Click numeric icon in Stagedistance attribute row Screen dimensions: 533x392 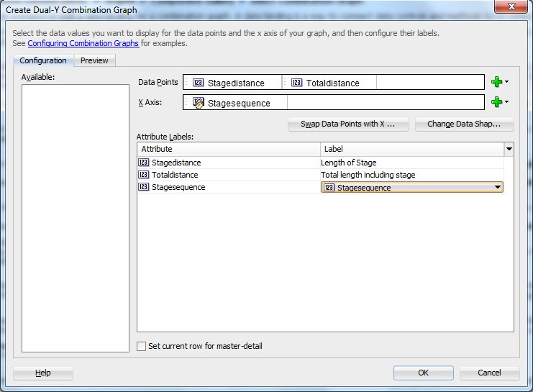tap(143, 163)
